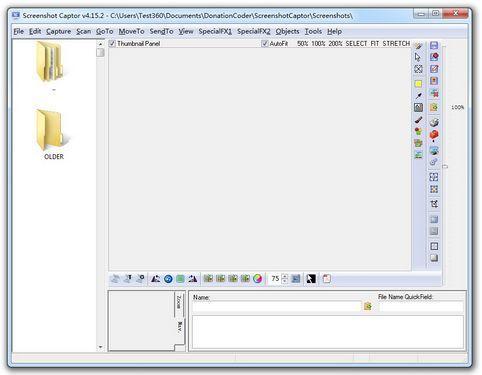Set zoom to 50%
Image resolution: width=482 pixels, height=375 pixels.
(303, 44)
